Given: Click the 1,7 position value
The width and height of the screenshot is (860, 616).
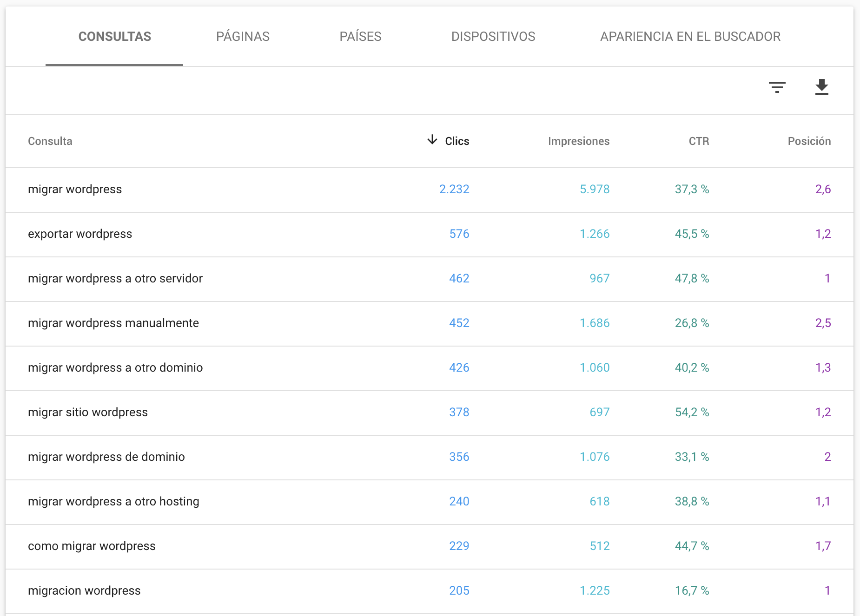Looking at the screenshot, I should pyautogui.click(x=823, y=546).
